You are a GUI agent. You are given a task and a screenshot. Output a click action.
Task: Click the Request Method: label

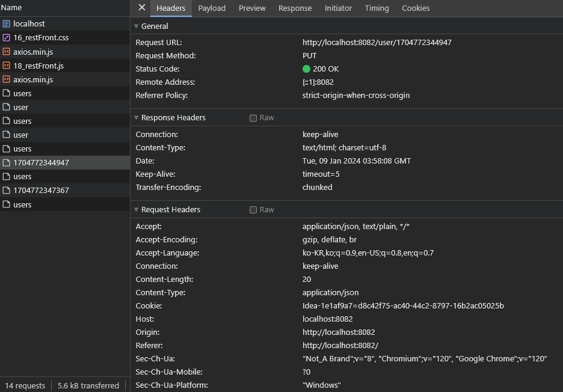165,56
